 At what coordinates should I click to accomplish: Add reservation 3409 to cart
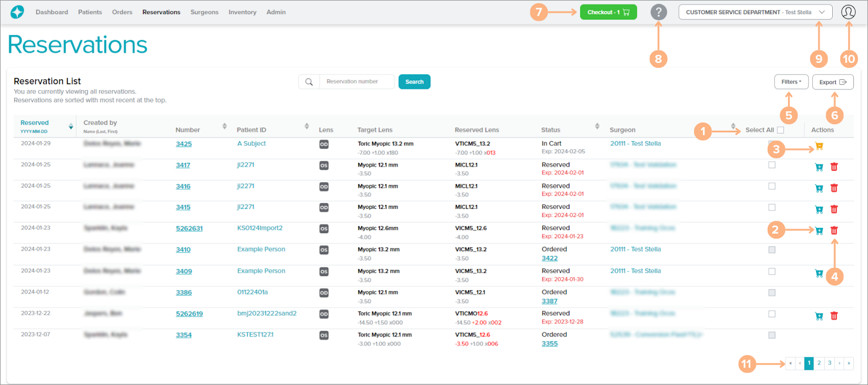[x=819, y=273]
